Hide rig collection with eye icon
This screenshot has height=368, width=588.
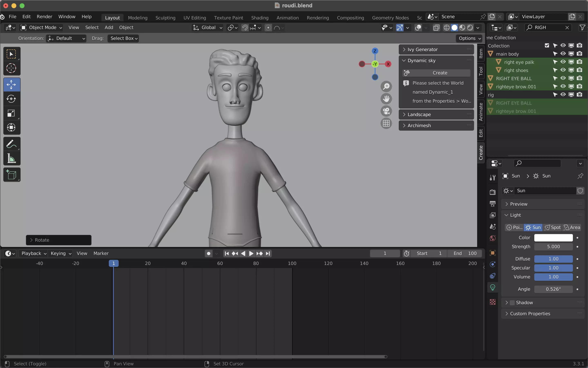point(563,94)
